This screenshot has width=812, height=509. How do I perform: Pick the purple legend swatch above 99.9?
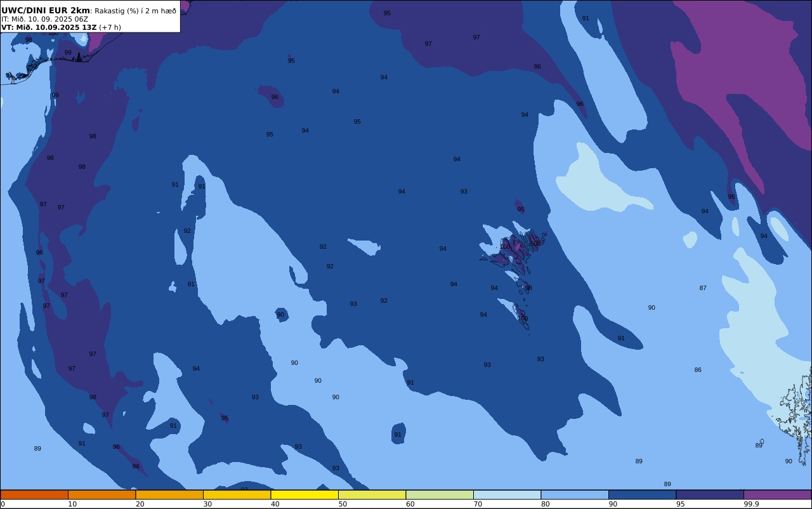click(x=778, y=494)
